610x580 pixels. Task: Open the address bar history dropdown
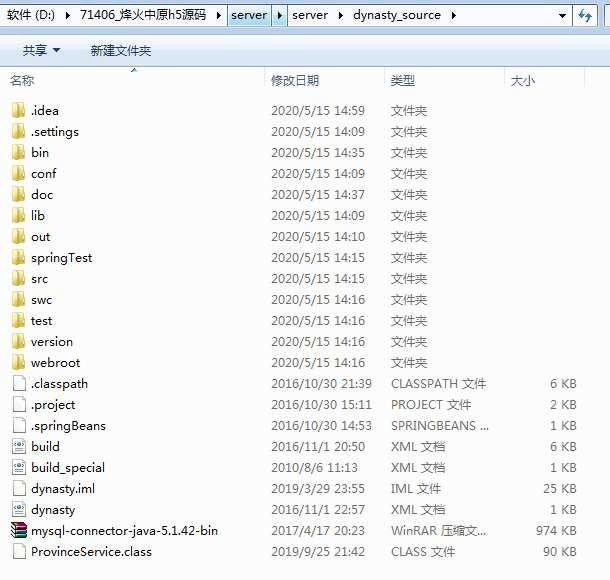point(562,16)
